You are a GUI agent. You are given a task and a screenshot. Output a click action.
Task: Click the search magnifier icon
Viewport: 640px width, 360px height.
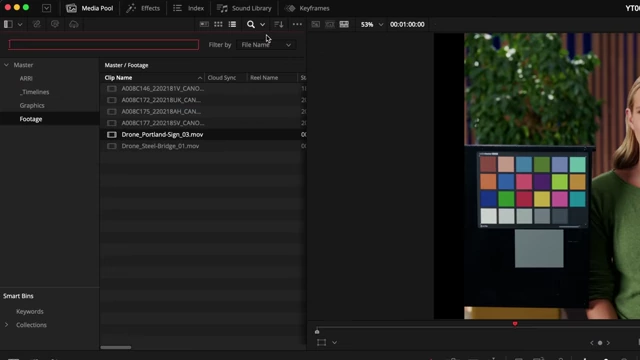[251, 24]
